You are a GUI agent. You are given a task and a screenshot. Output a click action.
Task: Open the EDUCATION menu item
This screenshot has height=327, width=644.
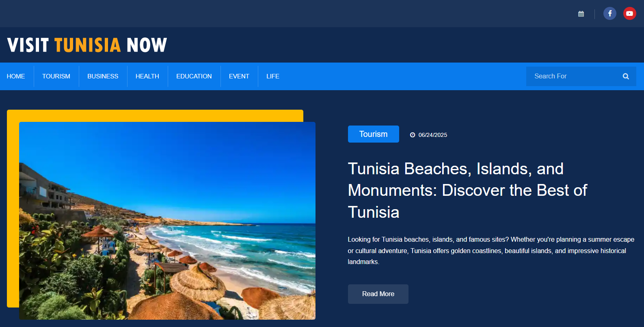click(194, 76)
